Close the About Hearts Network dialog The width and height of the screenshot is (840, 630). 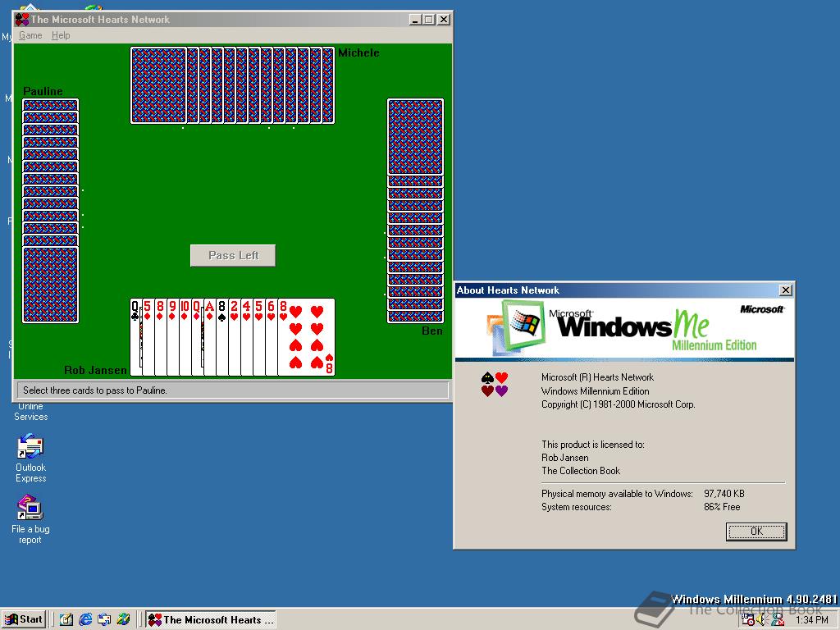pyautogui.click(x=785, y=290)
